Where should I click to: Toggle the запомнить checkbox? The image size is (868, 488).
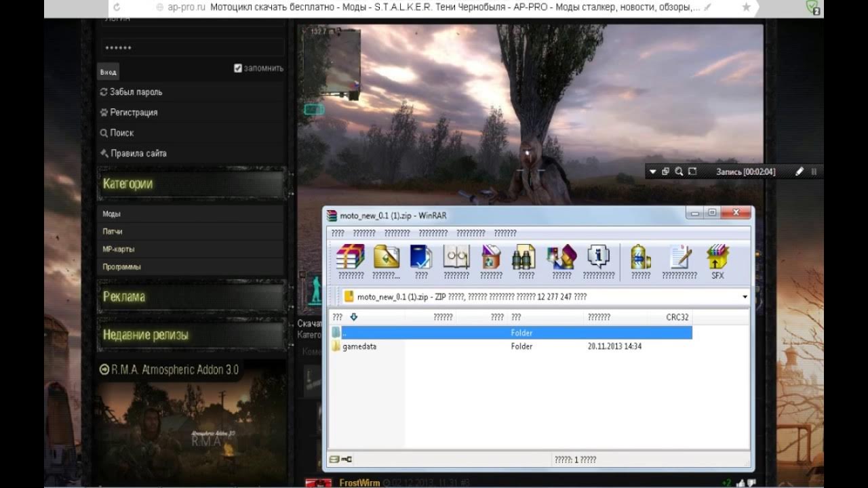pyautogui.click(x=238, y=68)
